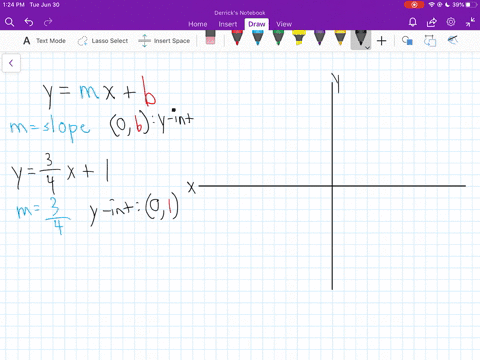This screenshot has height=360, width=480.
Task: Open the search magnifier
Action: click(10, 22)
